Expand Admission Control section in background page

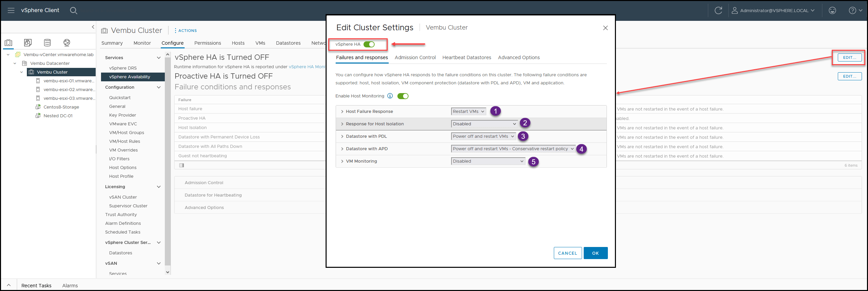[x=204, y=183]
